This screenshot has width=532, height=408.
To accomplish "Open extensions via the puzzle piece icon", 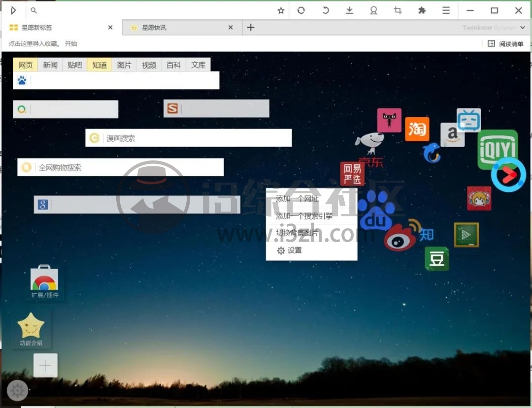I will [422, 10].
